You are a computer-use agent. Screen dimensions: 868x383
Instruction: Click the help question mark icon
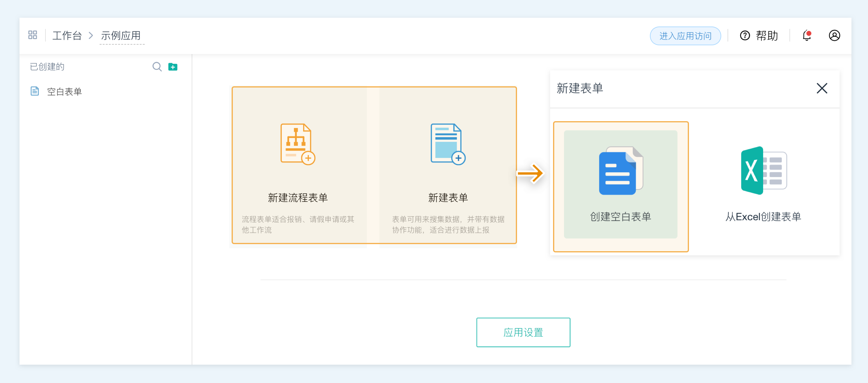click(x=745, y=35)
